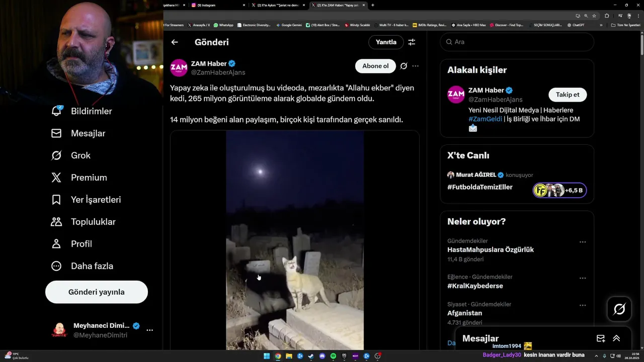Click the Ara search field
The image size is (644, 362).
(x=517, y=42)
